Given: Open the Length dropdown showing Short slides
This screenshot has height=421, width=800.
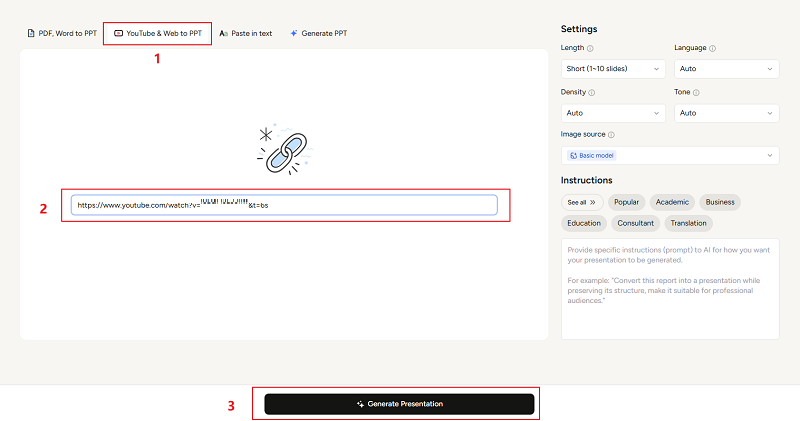Looking at the screenshot, I should point(613,69).
